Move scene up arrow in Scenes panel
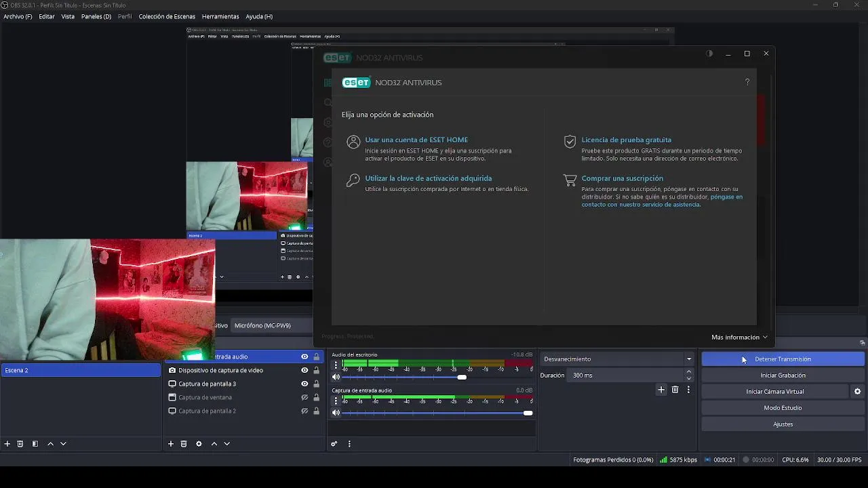Screen dimensions: 868x488 (50, 444)
